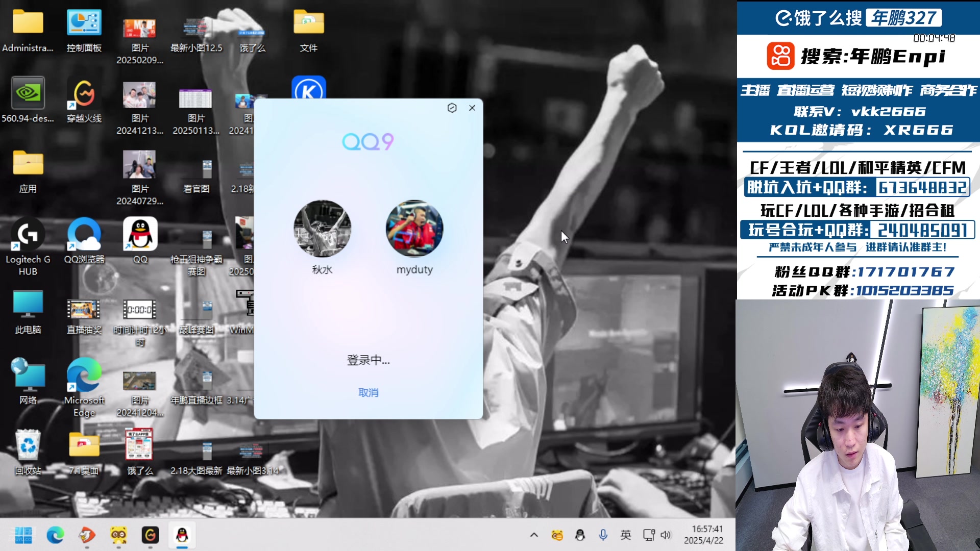Viewport: 980px width, 551px height.
Task: Expand hidden system tray icons
Action: pos(534,535)
